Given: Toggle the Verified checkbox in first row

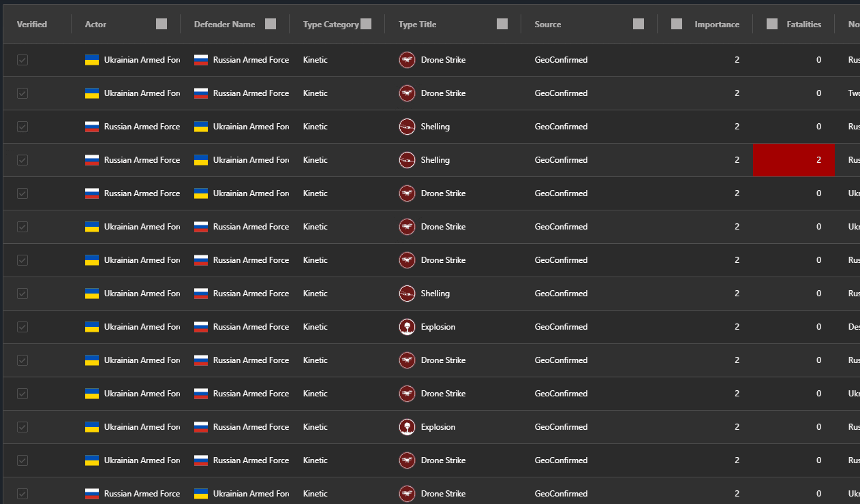Looking at the screenshot, I should (x=22, y=60).
